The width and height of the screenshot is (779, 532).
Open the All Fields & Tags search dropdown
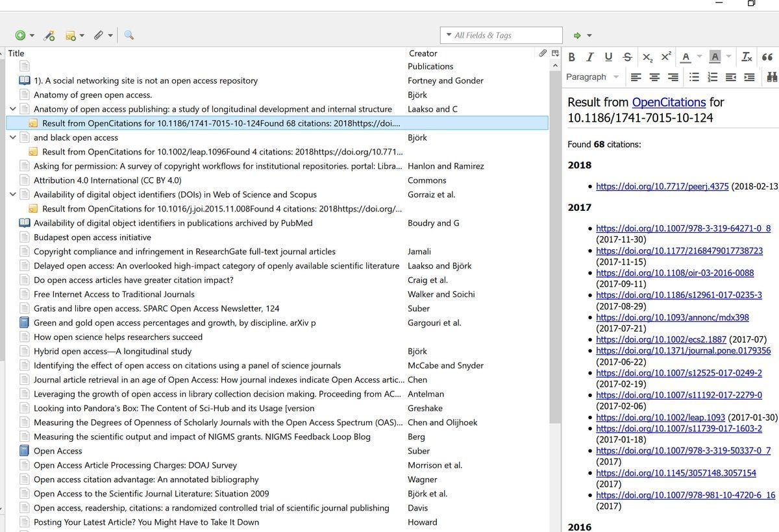click(448, 36)
